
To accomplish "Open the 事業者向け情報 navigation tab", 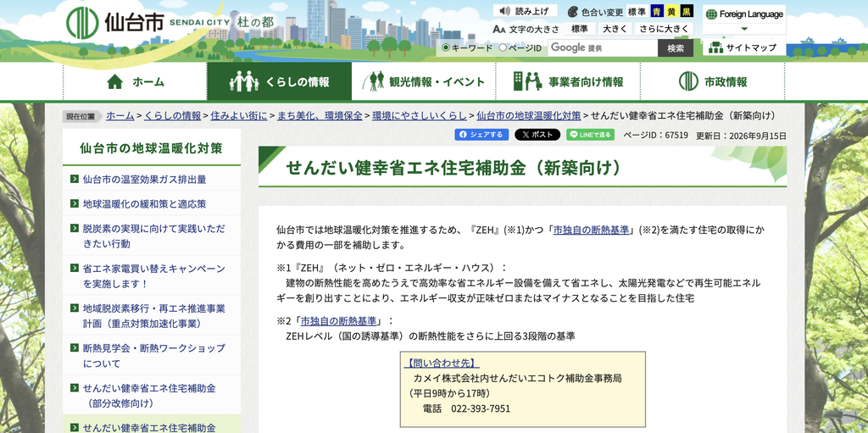I will click(x=568, y=82).
